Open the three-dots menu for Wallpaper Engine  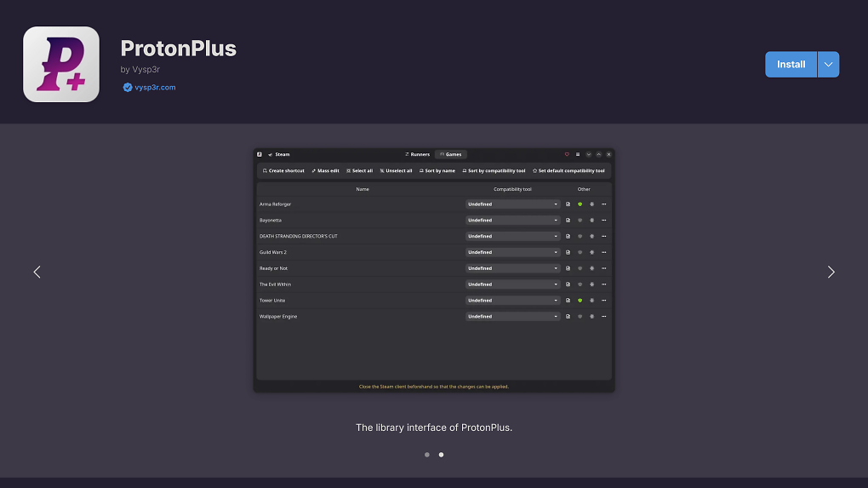pyautogui.click(x=604, y=317)
